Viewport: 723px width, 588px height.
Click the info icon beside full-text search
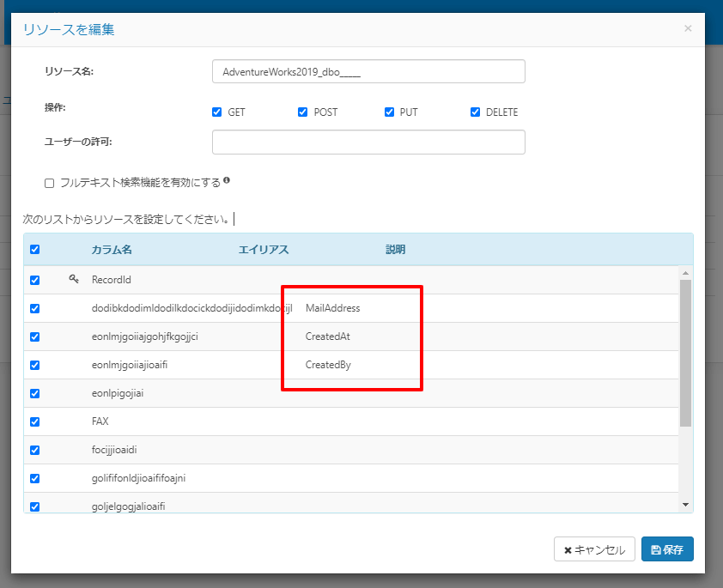tap(227, 180)
